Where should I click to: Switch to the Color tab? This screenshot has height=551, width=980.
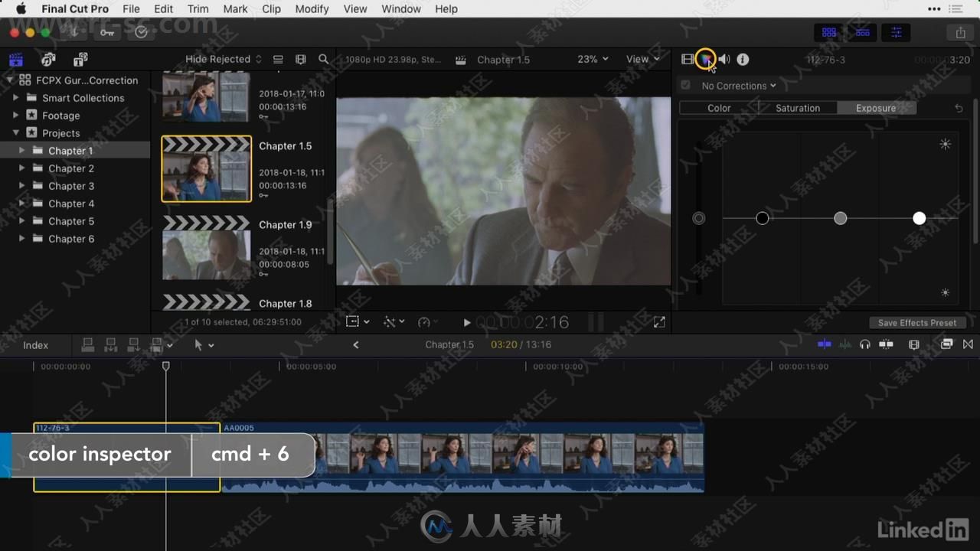coord(719,108)
